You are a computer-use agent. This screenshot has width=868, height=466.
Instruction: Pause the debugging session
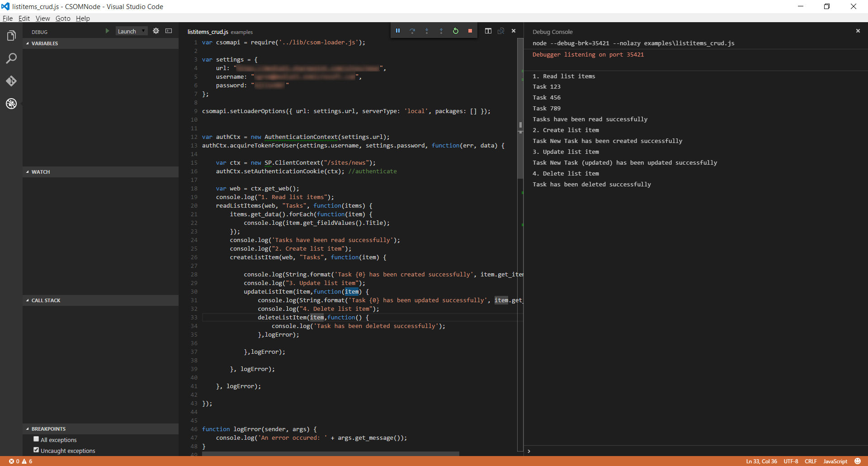coord(398,31)
